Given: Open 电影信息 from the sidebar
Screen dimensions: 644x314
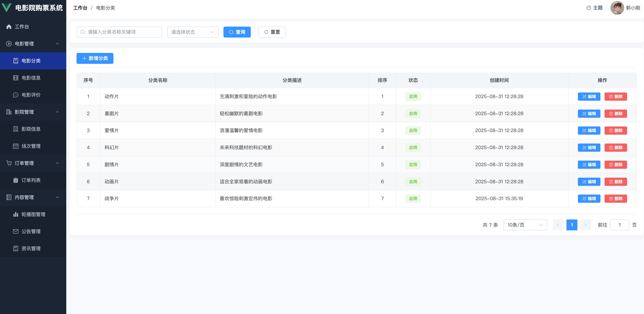Looking at the screenshot, I should click(x=31, y=78).
